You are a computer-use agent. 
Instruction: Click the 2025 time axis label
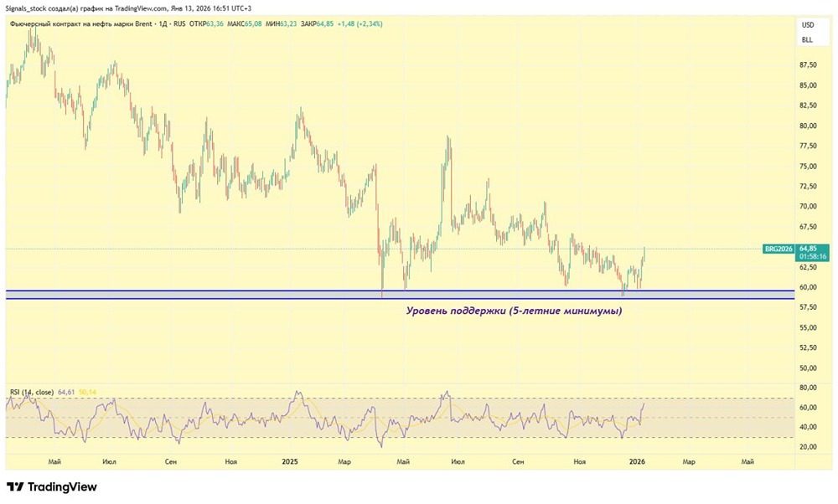click(290, 462)
